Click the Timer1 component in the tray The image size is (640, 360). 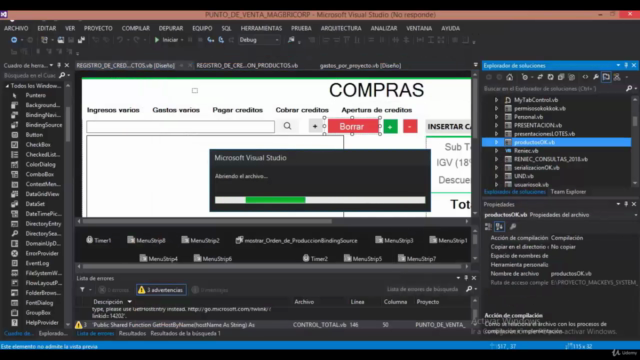click(99, 240)
